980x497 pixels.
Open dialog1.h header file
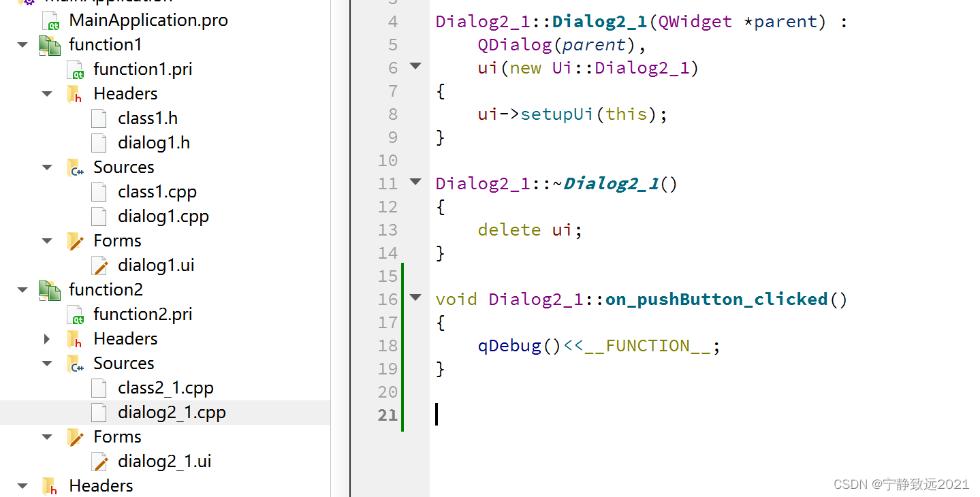tap(153, 142)
